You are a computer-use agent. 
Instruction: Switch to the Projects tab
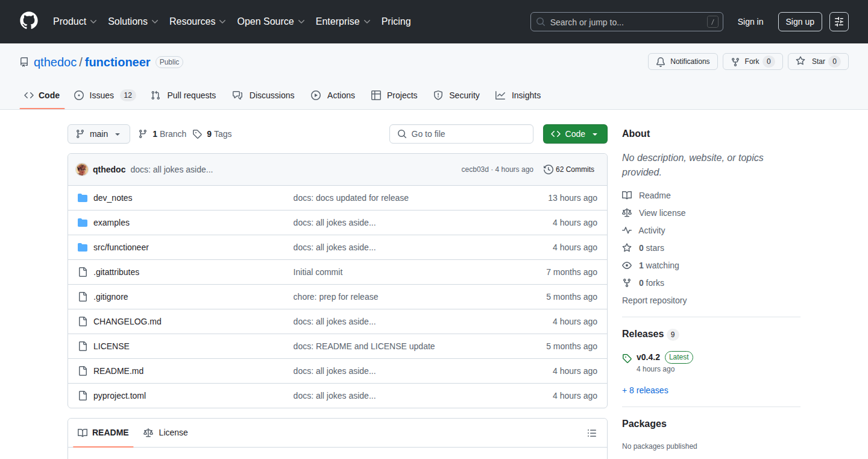tap(394, 95)
